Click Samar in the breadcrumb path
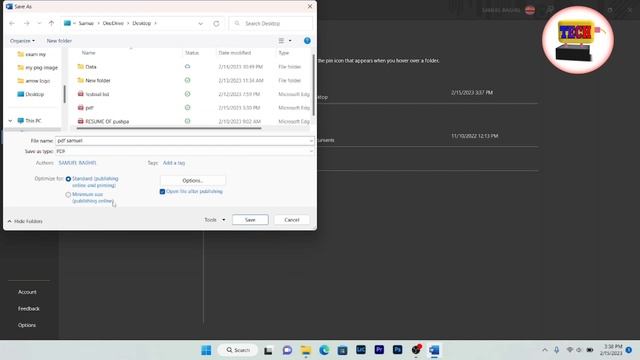 [x=86, y=24]
